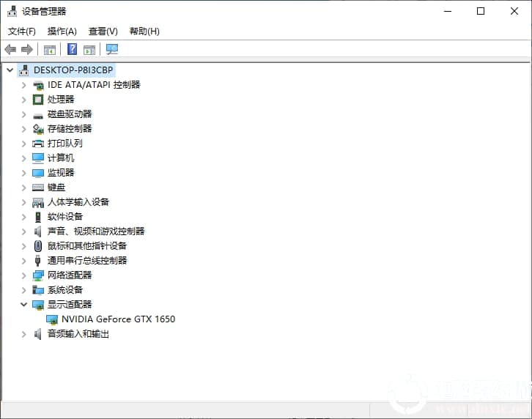
Task: Click the 存储控制器 storage controller icon
Action: [x=38, y=129]
